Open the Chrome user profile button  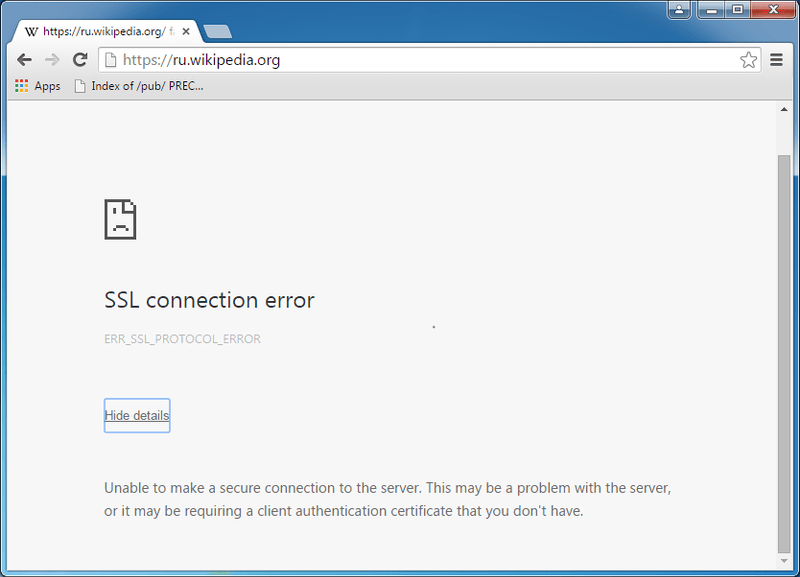click(679, 9)
